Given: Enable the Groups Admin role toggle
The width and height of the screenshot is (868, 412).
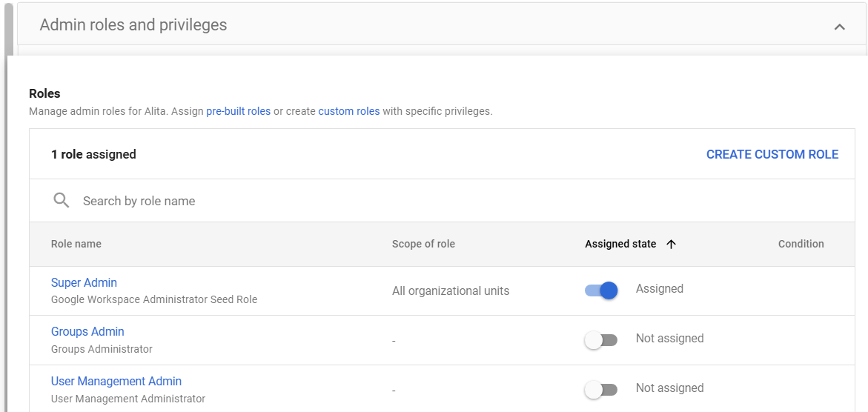Looking at the screenshot, I should tap(601, 340).
